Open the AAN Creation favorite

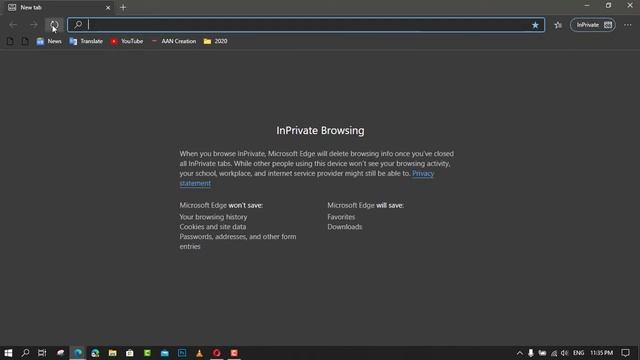(173, 41)
